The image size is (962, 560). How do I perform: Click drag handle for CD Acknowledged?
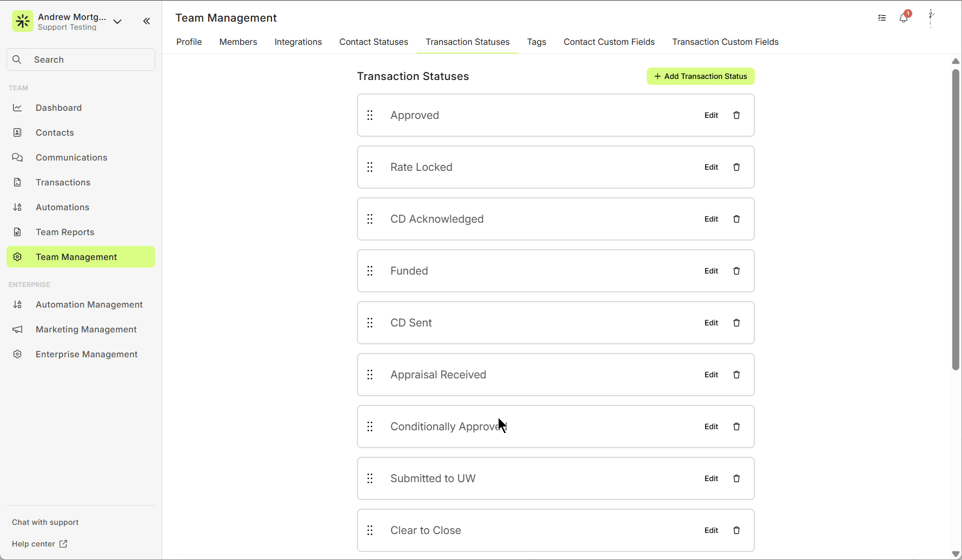(x=370, y=219)
